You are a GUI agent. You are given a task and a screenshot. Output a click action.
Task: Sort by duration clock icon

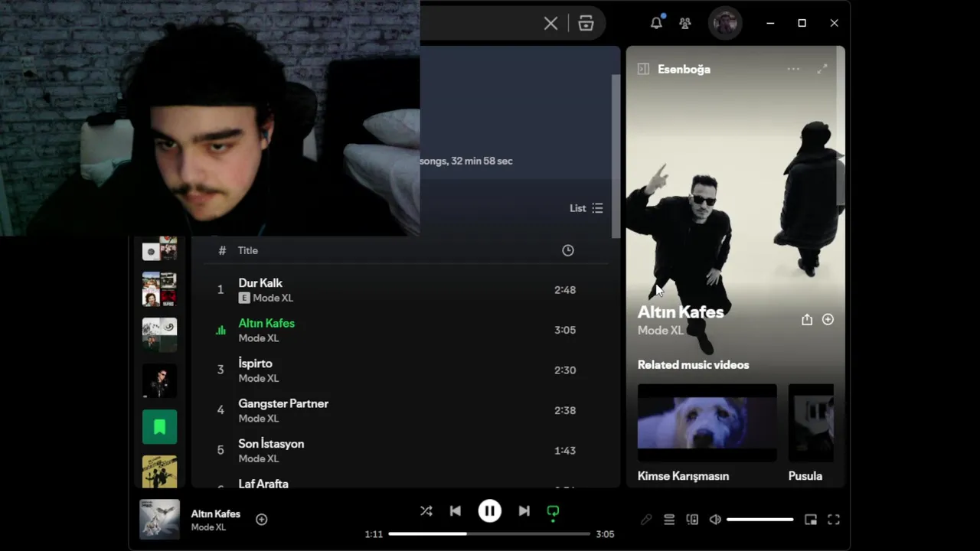568,250
